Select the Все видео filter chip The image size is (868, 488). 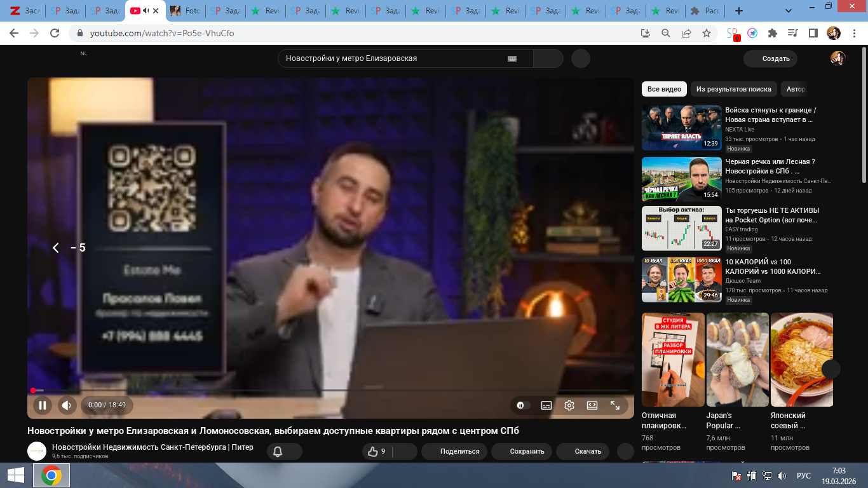coord(664,89)
